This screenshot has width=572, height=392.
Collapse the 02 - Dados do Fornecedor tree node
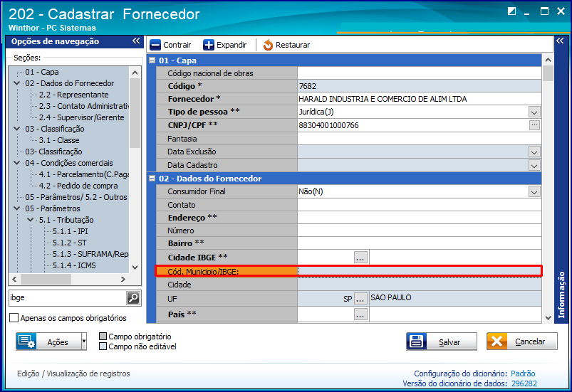tap(17, 83)
